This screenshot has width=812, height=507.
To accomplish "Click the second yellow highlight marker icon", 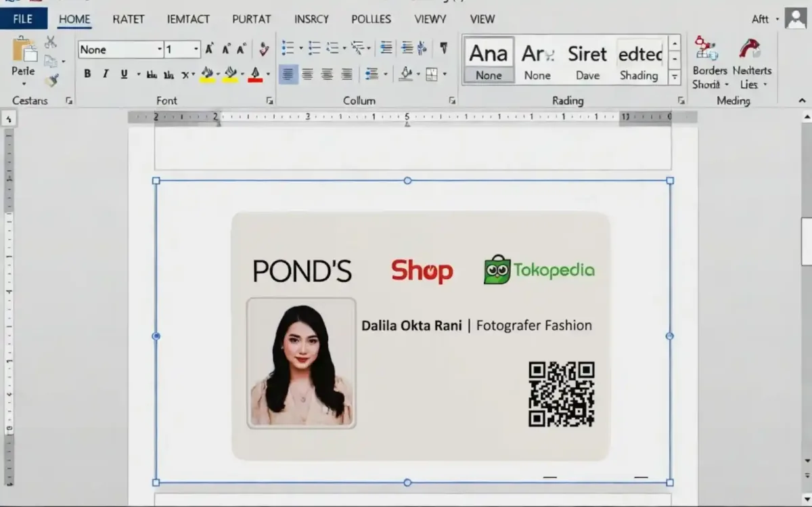I will point(231,74).
